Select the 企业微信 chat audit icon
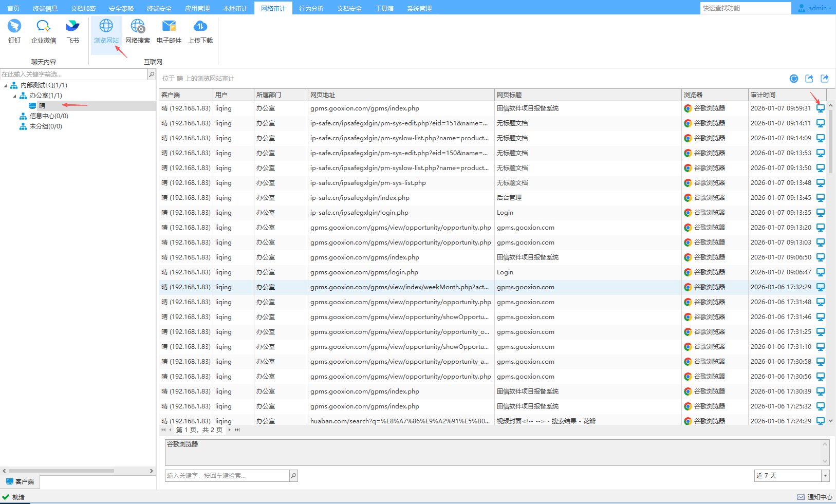836x504 pixels. (43, 31)
